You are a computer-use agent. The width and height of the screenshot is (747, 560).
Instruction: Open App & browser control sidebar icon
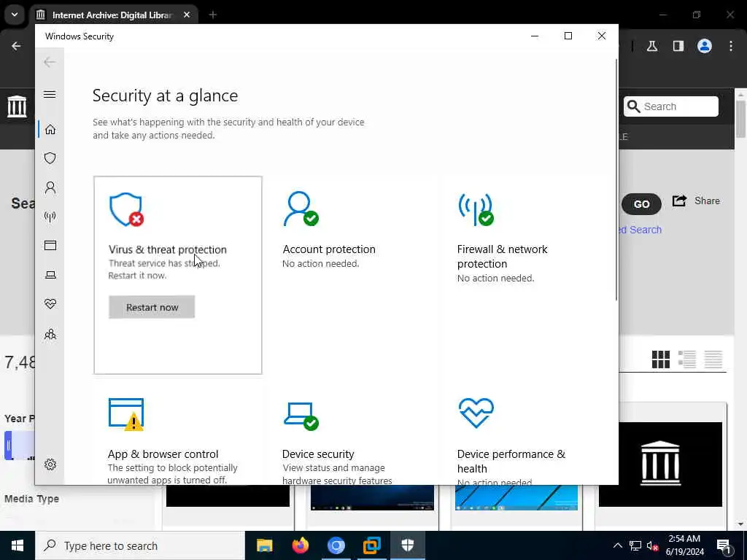click(50, 245)
